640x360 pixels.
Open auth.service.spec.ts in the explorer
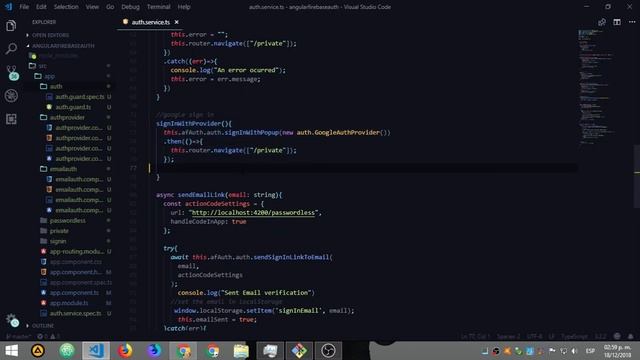pyautogui.click(x=75, y=313)
